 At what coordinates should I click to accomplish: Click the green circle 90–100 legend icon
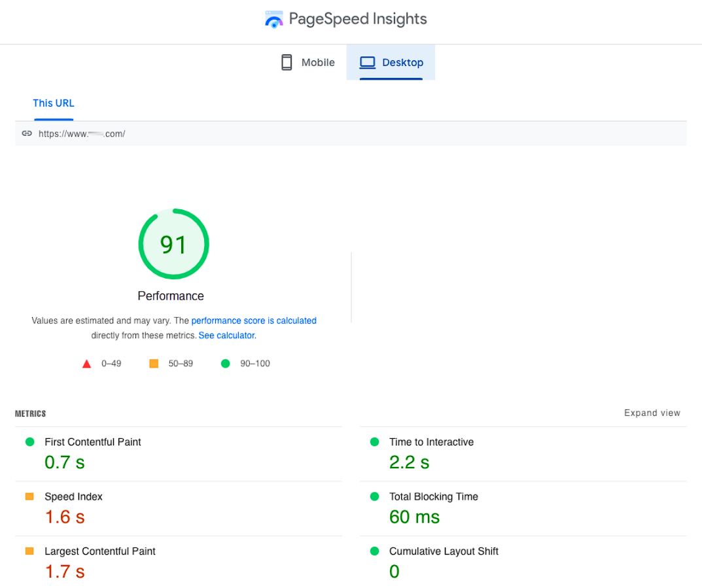click(226, 364)
